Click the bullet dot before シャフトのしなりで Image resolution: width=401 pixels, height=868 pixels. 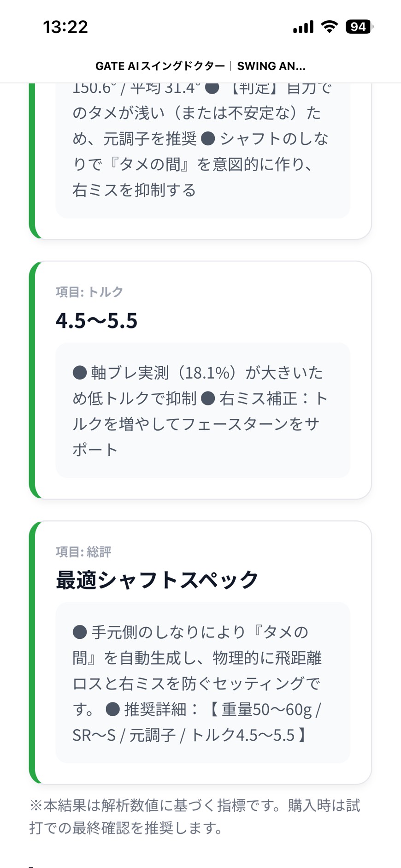pos(208,138)
